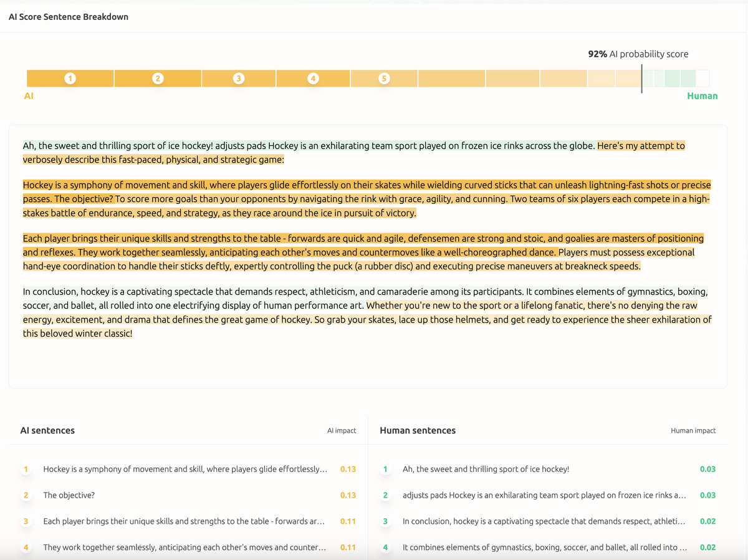This screenshot has width=748, height=560.
Task: Select marker 2 on the AI probability bar
Action: [158, 78]
